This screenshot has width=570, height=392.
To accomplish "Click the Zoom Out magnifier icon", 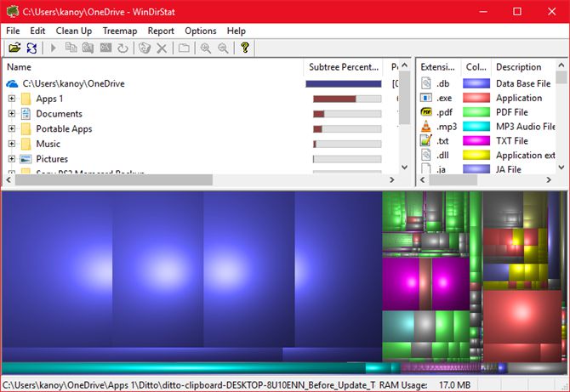I will 222,48.
